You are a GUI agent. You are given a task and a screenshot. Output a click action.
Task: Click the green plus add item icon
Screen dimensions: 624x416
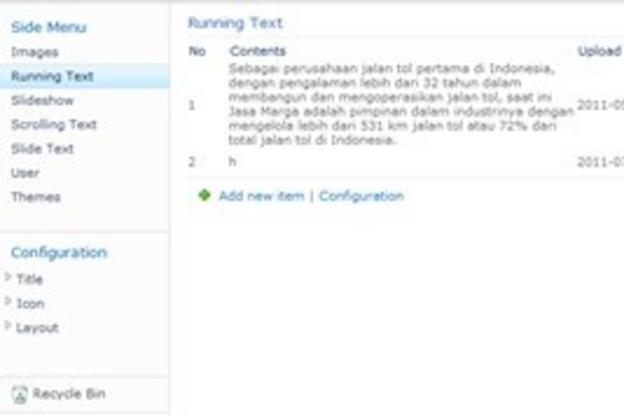pyautogui.click(x=204, y=196)
